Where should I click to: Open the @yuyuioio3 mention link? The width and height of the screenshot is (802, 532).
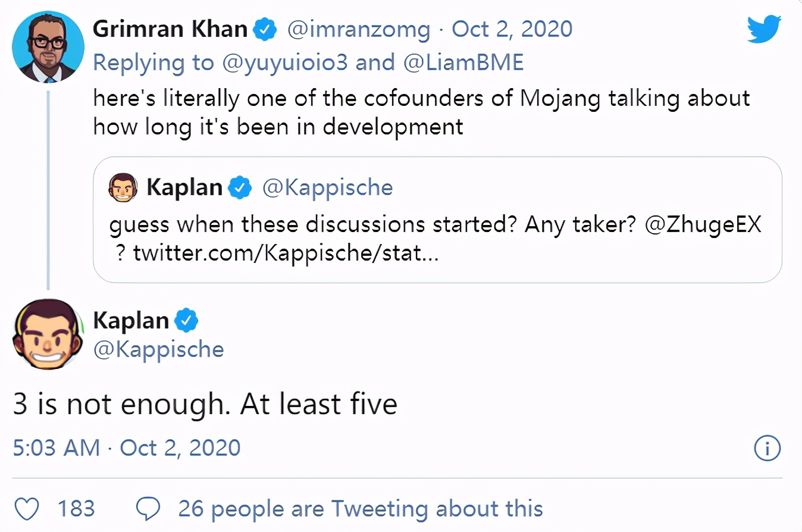pos(284,62)
